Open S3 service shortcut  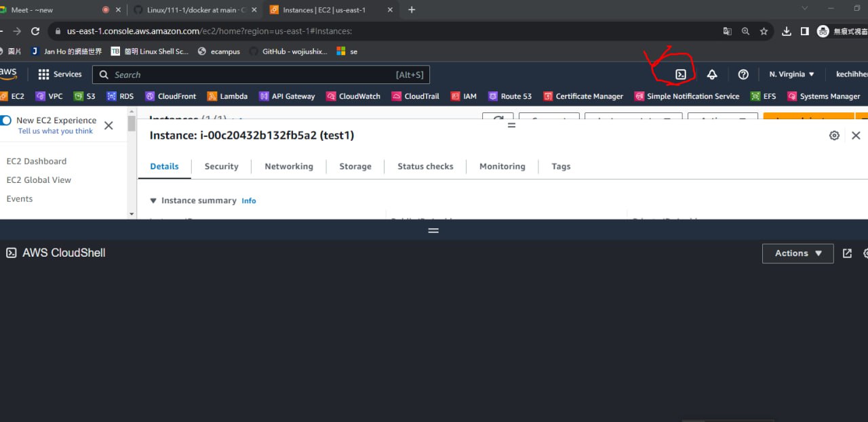85,96
